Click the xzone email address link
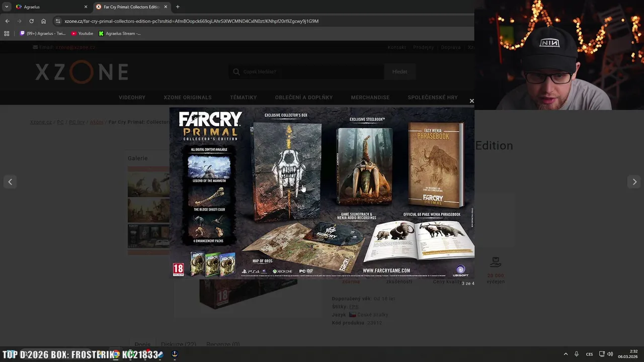 tap(75, 47)
